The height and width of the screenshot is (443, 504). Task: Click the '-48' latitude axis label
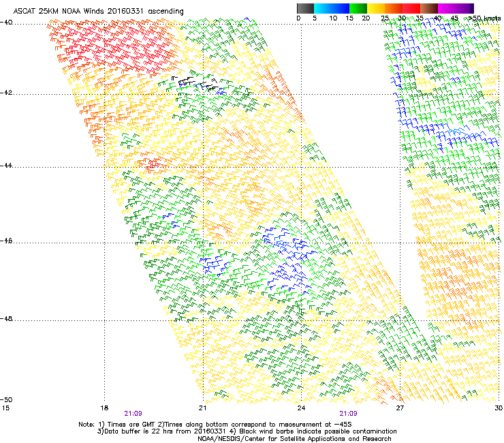point(6,318)
